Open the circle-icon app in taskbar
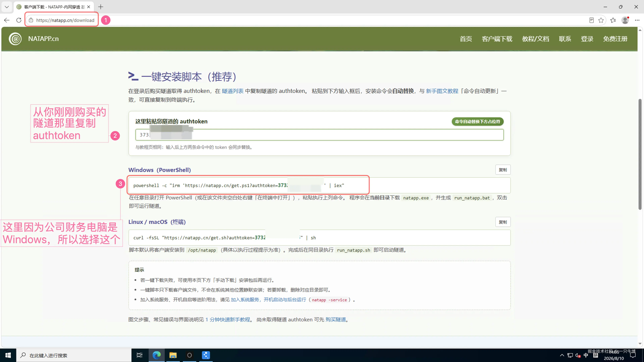 pos(190,355)
